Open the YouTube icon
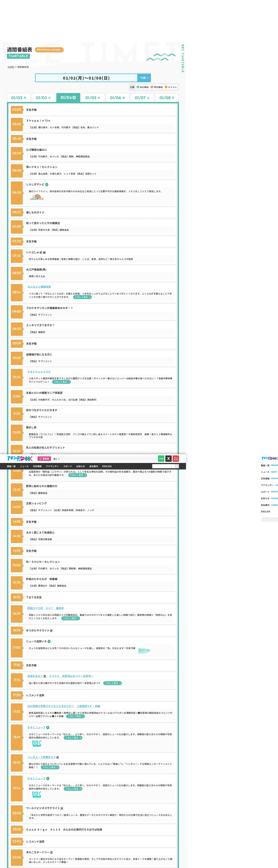The image size is (278, 868). (176, 458)
